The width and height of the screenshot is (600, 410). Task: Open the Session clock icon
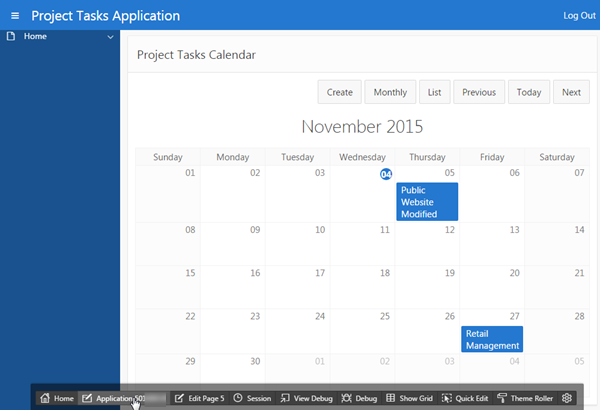pos(238,398)
